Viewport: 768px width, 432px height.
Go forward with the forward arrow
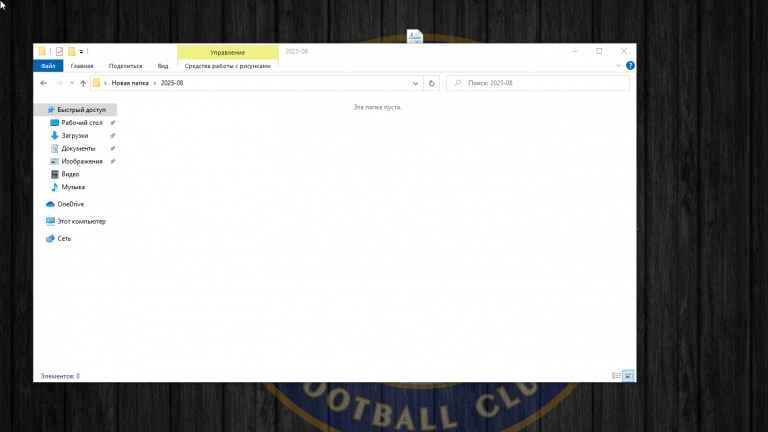click(59, 83)
